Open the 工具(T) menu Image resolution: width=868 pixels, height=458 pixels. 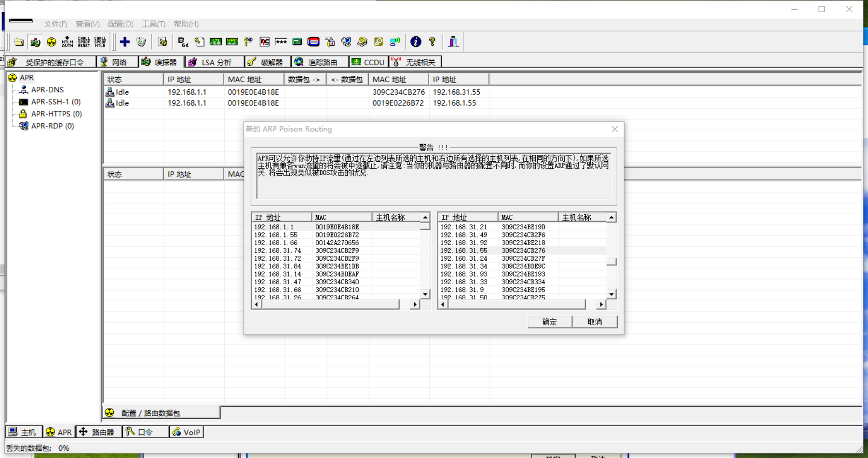[x=153, y=24]
